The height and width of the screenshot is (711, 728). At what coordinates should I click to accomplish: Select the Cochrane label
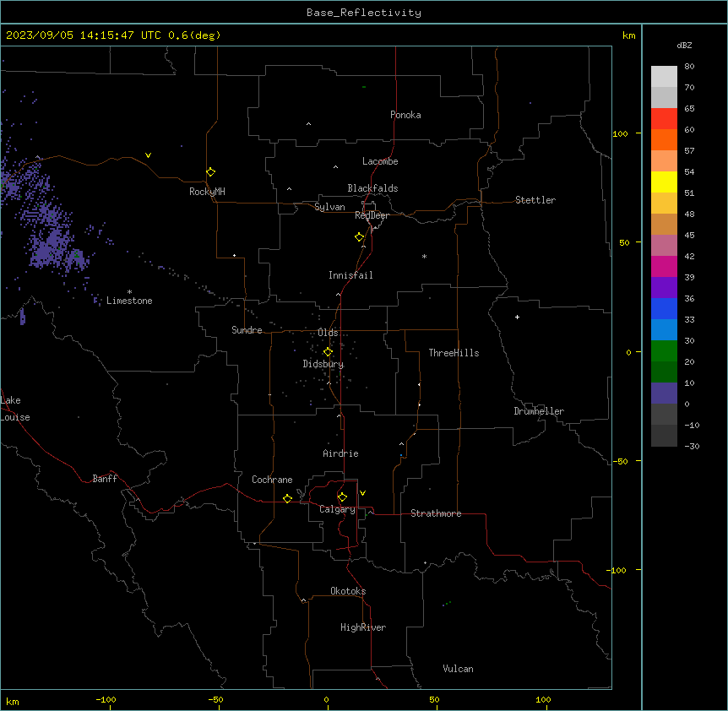272,480
